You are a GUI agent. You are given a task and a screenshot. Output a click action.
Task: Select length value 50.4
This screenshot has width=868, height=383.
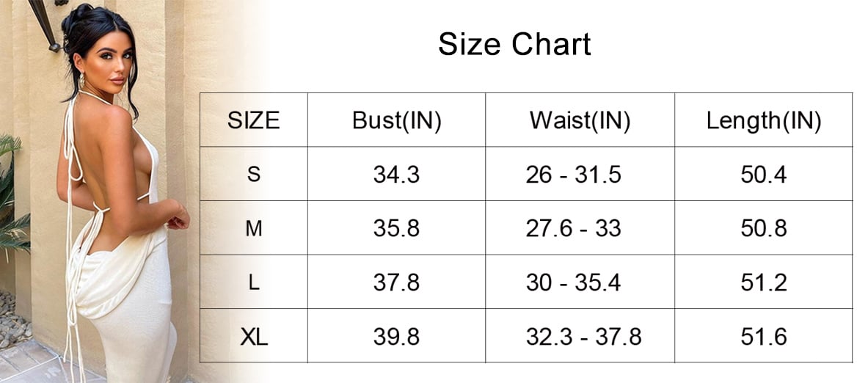coord(763,175)
